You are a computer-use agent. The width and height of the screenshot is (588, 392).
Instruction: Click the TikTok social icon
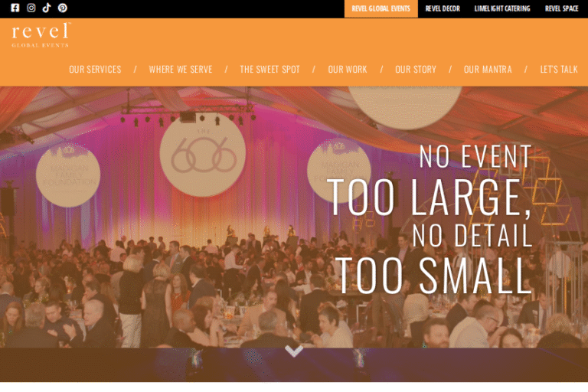pyautogui.click(x=47, y=8)
